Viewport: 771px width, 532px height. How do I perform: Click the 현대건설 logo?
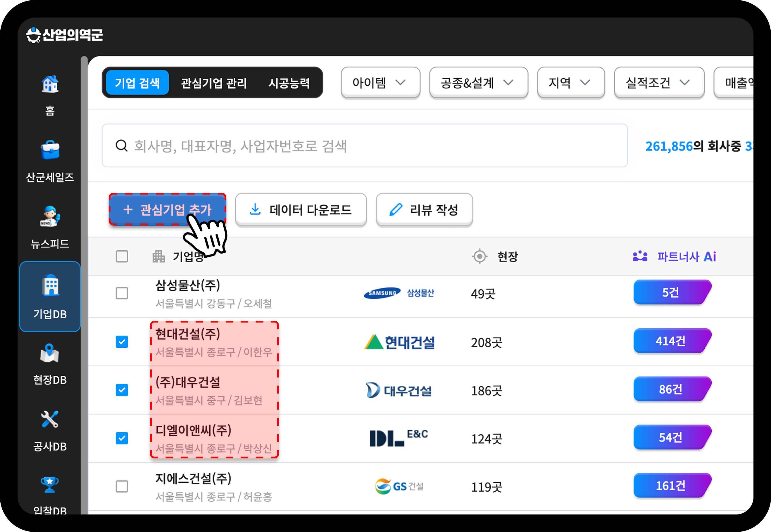coord(400,342)
